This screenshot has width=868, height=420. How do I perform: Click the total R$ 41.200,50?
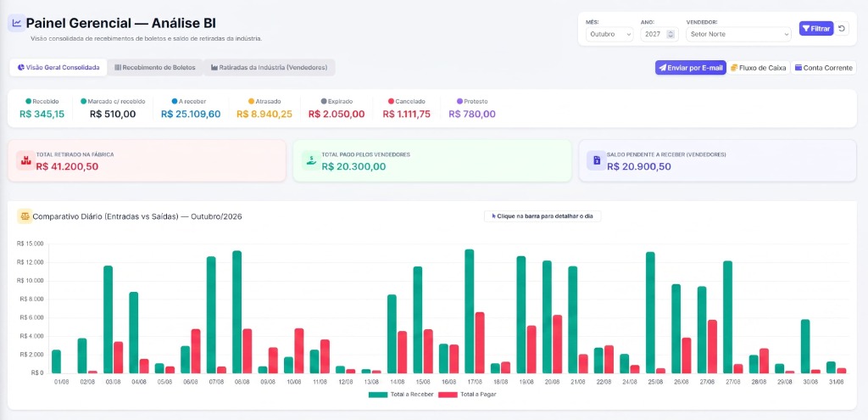coord(68,166)
